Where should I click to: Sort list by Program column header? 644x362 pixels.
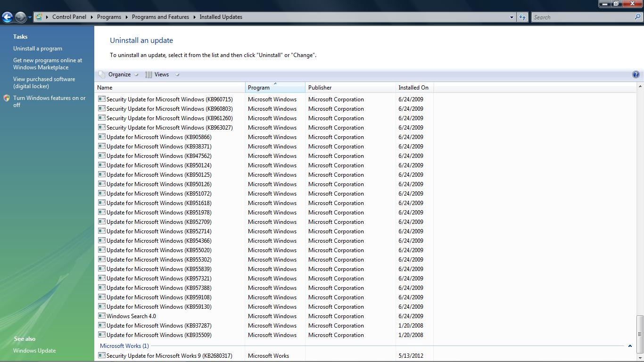point(275,88)
